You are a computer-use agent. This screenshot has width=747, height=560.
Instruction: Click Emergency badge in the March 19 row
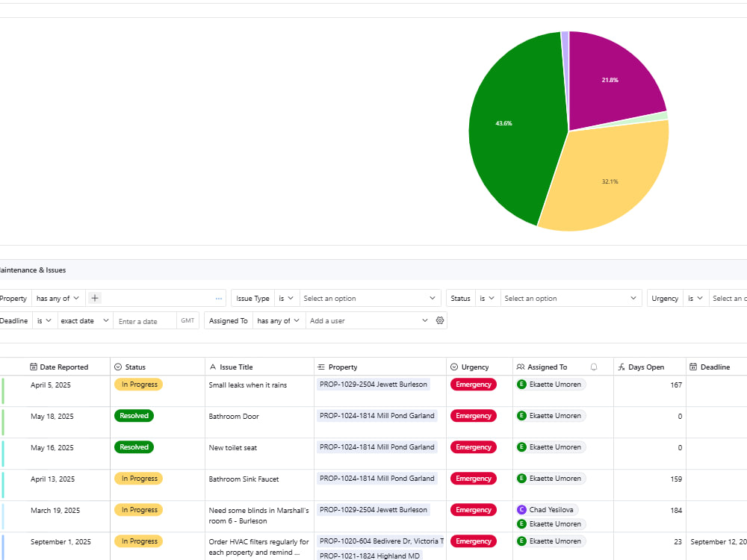pos(474,509)
